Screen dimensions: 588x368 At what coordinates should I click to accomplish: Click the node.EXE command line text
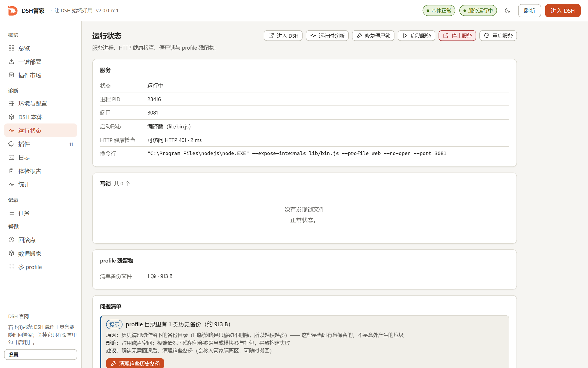(x=297, y=153)
